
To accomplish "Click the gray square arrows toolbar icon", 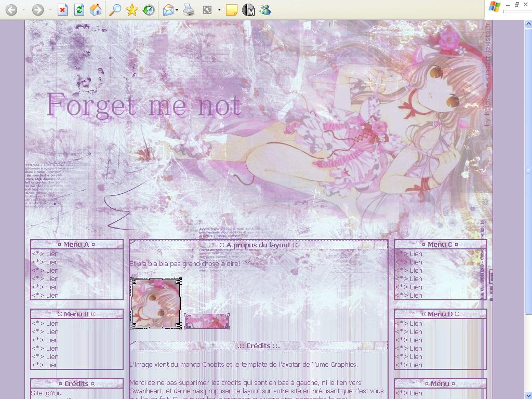I will click(x=207, y=10).
